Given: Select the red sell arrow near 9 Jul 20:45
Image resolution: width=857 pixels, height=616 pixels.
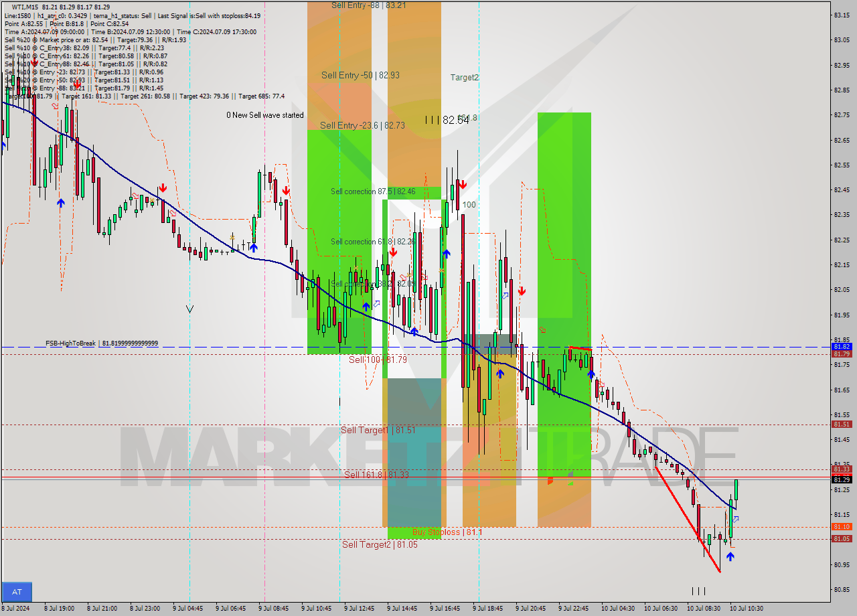Looking at the screenshot, I should coord(522,291).
